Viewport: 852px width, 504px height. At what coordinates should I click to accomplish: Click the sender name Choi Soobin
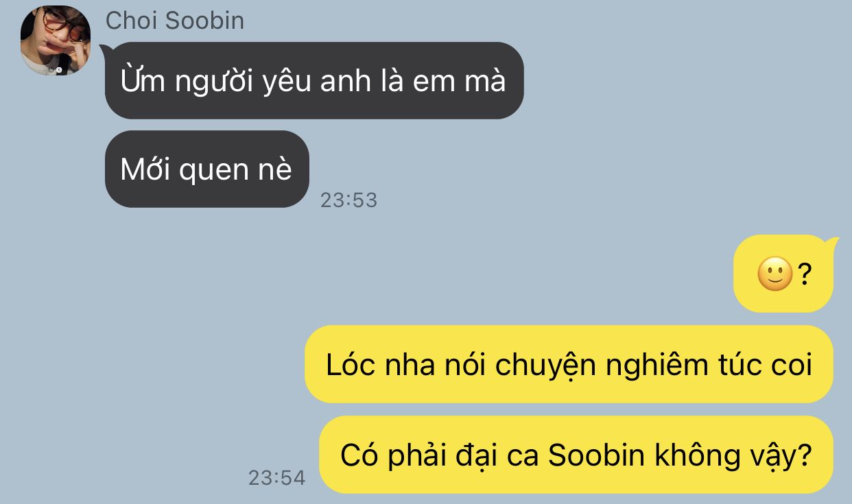pos(175,21)
